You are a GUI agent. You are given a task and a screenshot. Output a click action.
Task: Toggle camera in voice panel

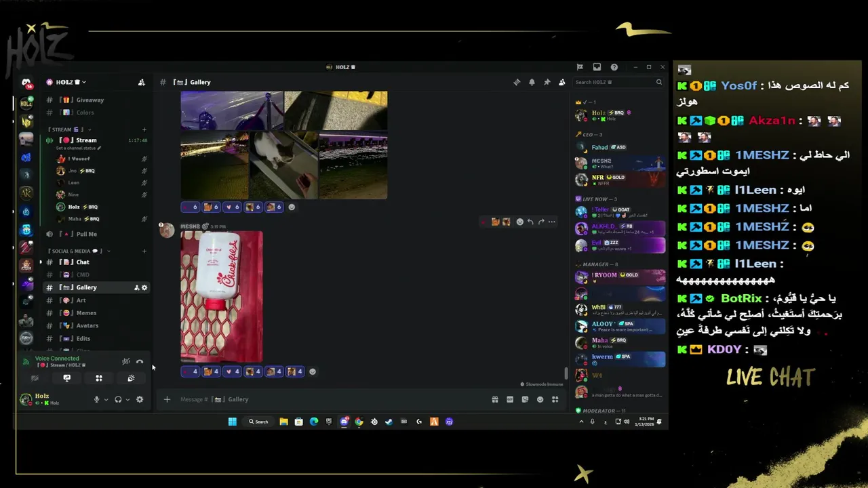[35, 378]
